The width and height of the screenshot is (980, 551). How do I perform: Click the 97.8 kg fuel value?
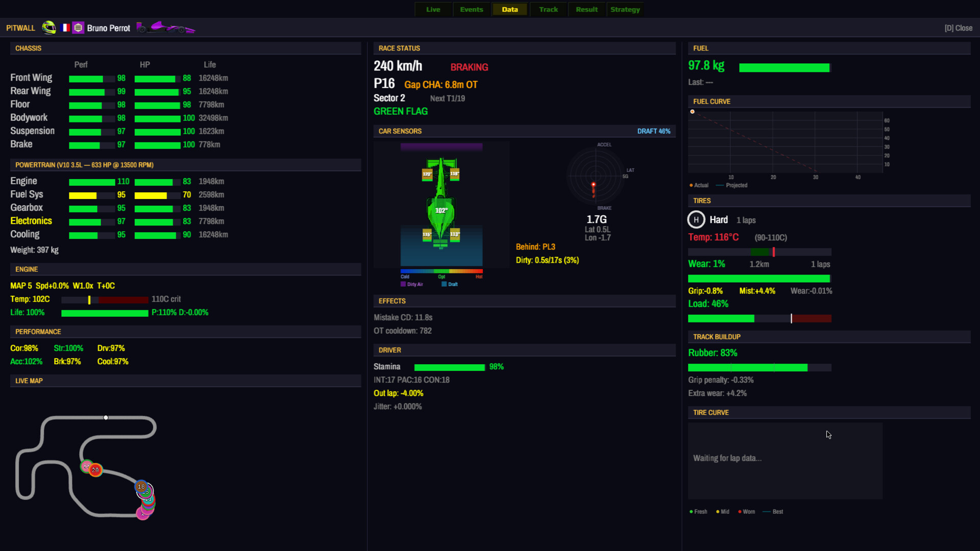tap(706, 66)
